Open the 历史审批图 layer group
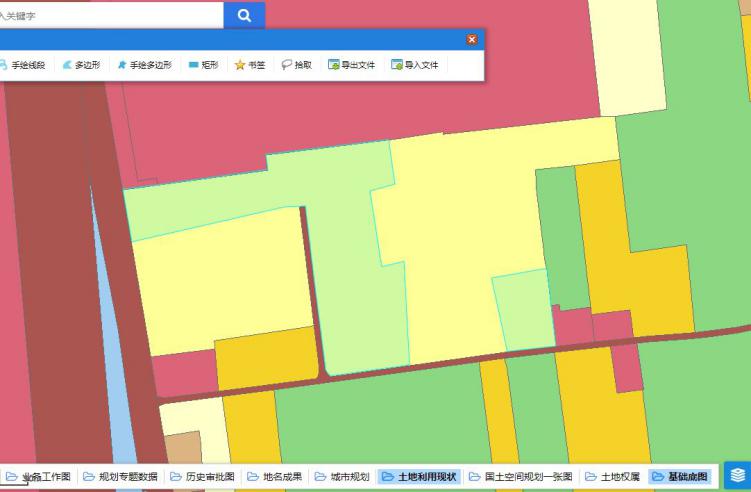This screenshot has height=492, width=751. (x=203, y=477)
